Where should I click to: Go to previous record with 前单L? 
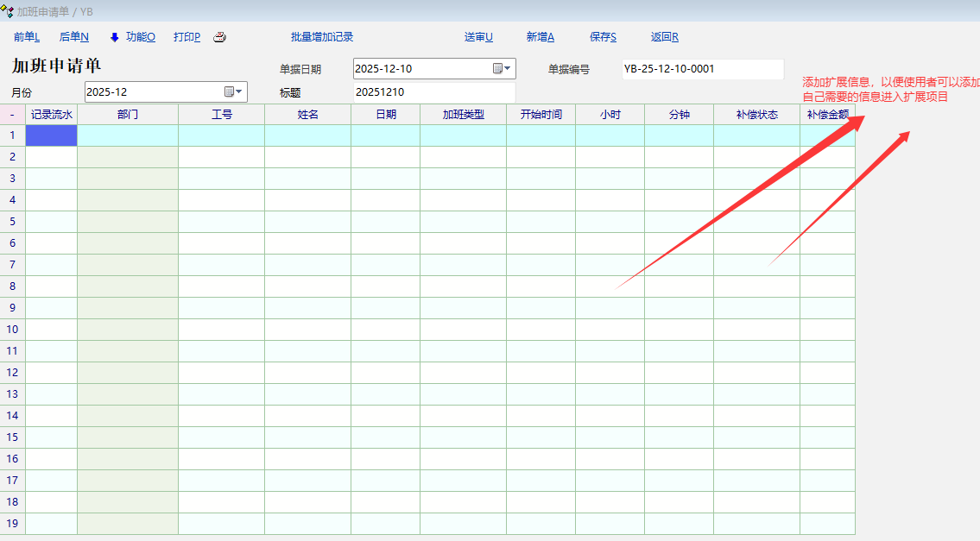coord(27,37)
